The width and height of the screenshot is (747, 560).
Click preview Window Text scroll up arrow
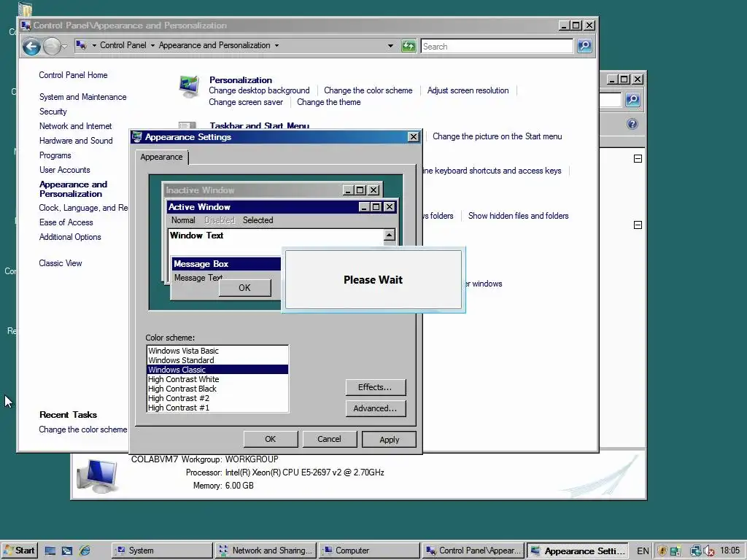point(390,236)
